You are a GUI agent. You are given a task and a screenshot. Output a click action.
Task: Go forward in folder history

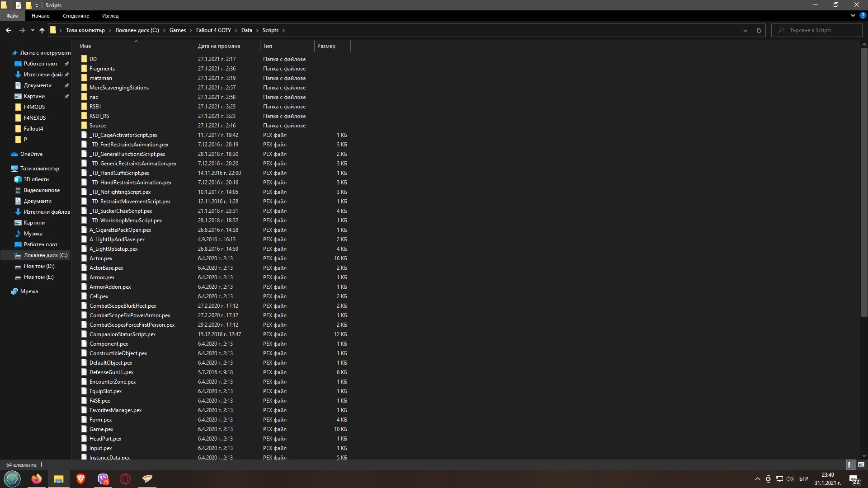[22, 30]
